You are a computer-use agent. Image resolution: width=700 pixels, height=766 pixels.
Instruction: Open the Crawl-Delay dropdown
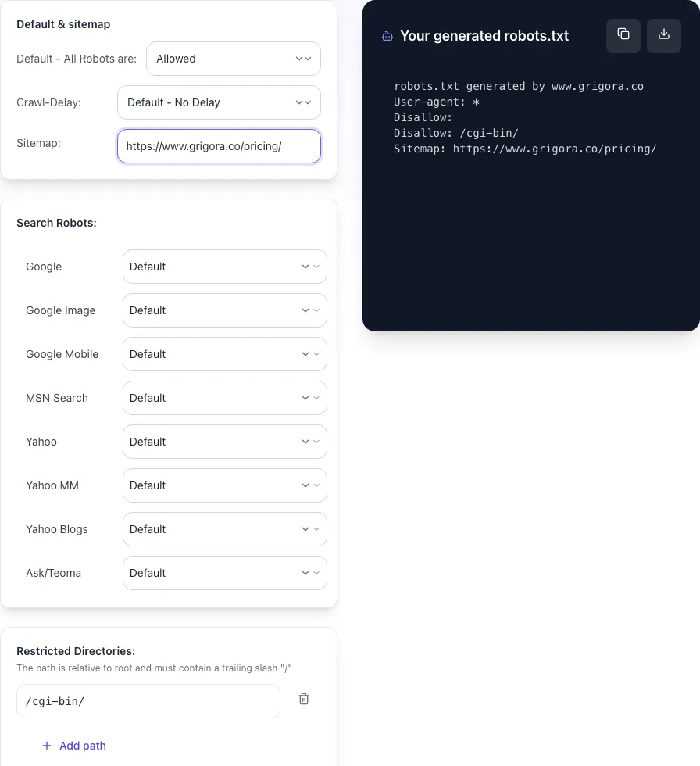coord(219,102)
